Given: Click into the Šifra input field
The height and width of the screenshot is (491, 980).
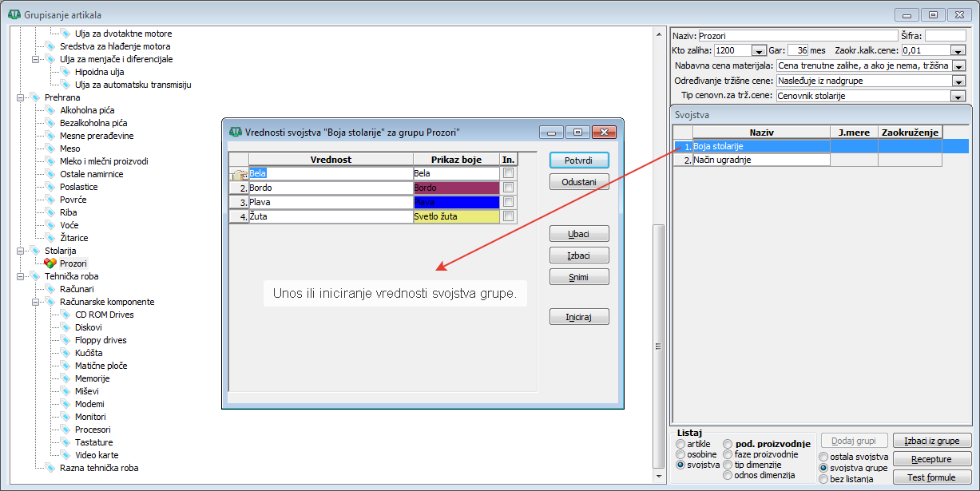Looking at the screenshot, I should click(945, 36).
